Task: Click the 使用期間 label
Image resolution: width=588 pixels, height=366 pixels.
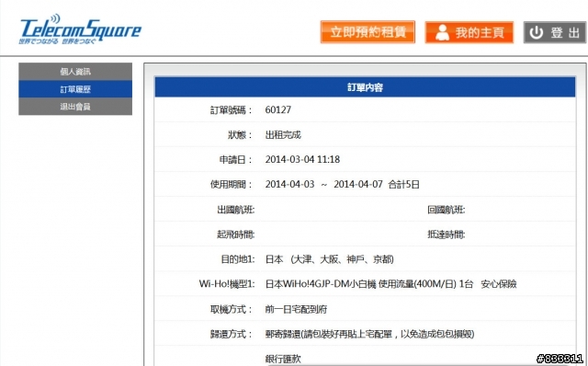Action: point(232,184)
